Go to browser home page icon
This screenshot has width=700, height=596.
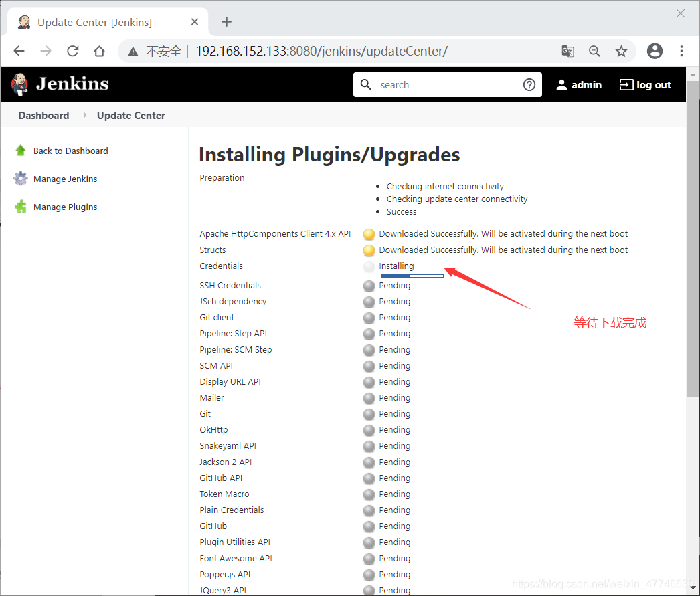coord(100,52)
